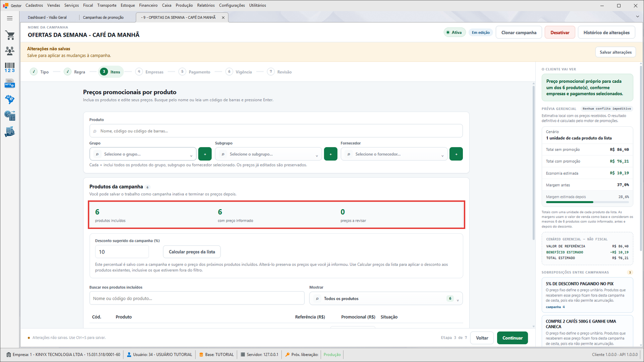Click the Servidor icon in status bar

click(x=243, y=355)
